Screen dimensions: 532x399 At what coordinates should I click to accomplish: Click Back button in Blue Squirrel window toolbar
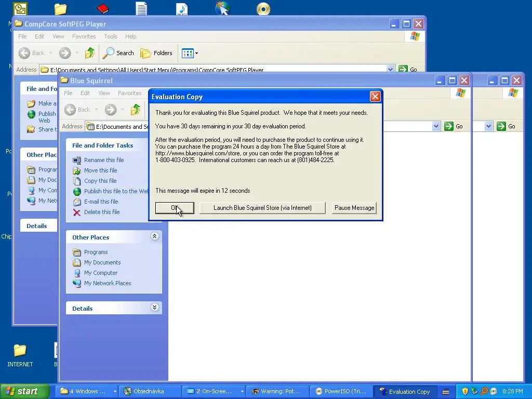tap(77, 110)
